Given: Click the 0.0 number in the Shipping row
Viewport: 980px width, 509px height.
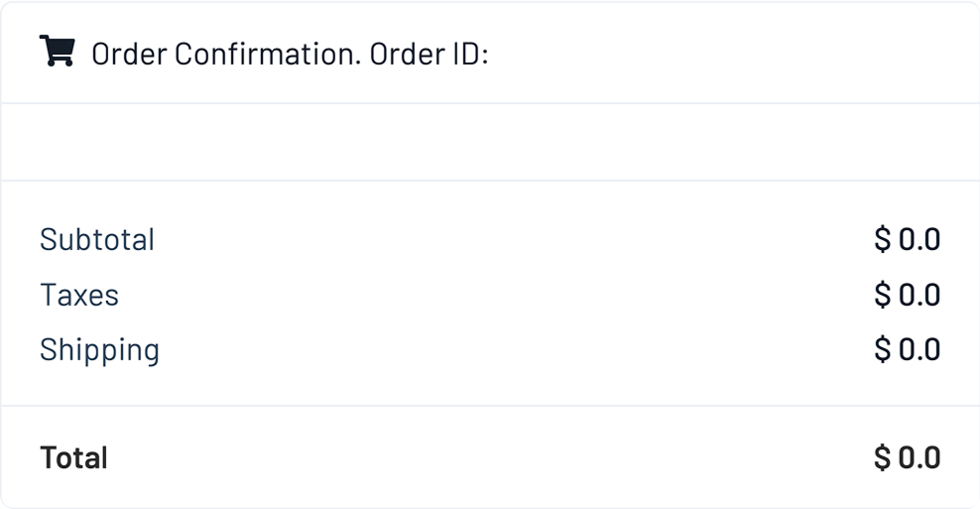Looking at the screenshot, I should tap(919, 350).
